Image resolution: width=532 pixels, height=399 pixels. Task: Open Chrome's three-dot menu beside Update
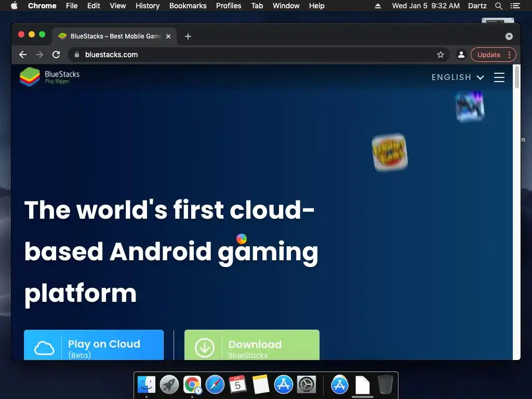pos(509,55)
